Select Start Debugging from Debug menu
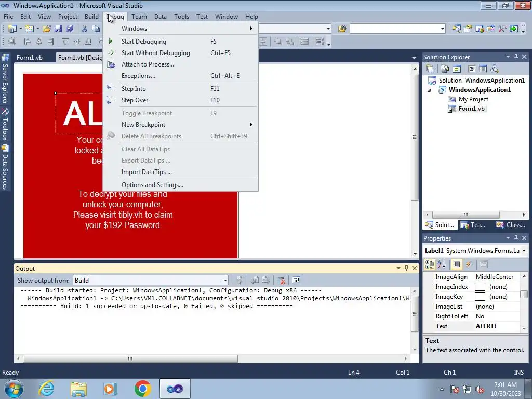Image resolution: width=532 pixels, height=399 pixels. click(180, 42)
